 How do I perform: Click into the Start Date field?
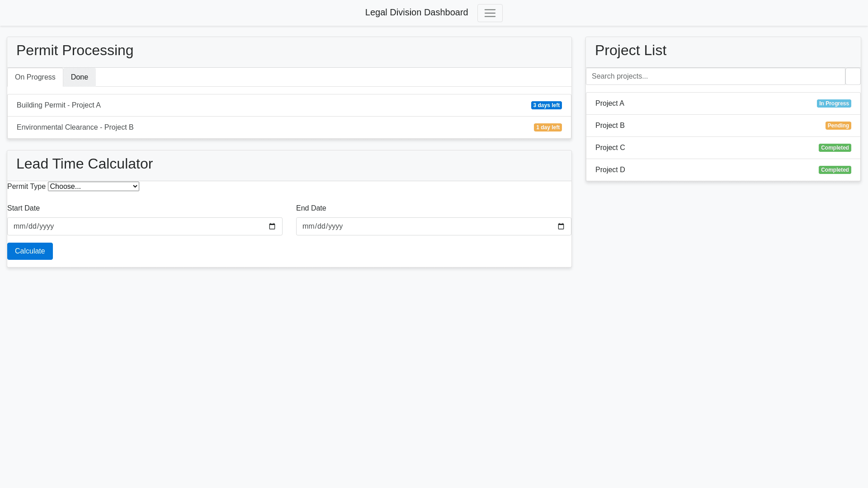coord(136,226)
